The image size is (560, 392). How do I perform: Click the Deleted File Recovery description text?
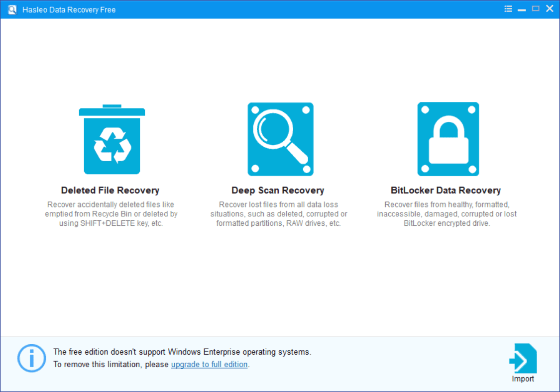pos(111,214)
